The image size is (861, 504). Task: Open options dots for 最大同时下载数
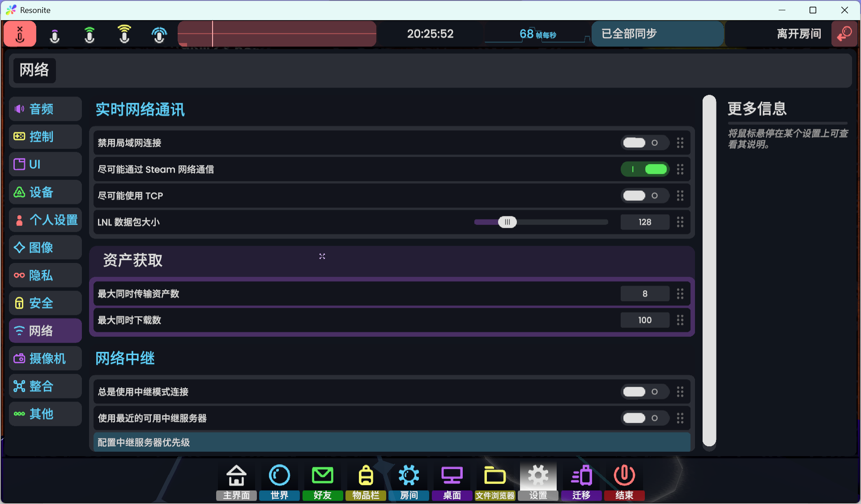click(680, 320)
